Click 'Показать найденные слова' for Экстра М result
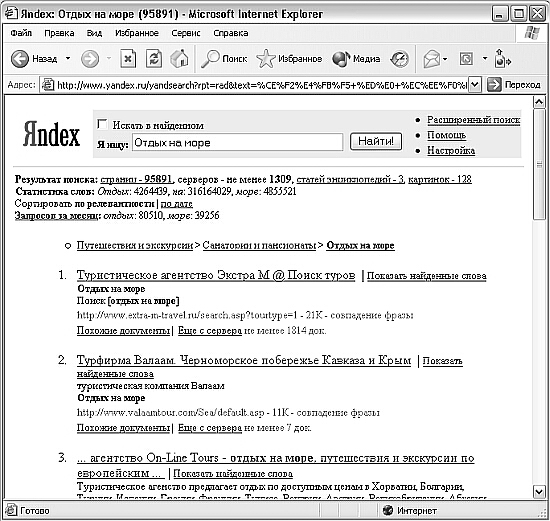Image resolution: width=550 pixels, height=521 pixels. (427, 276)
